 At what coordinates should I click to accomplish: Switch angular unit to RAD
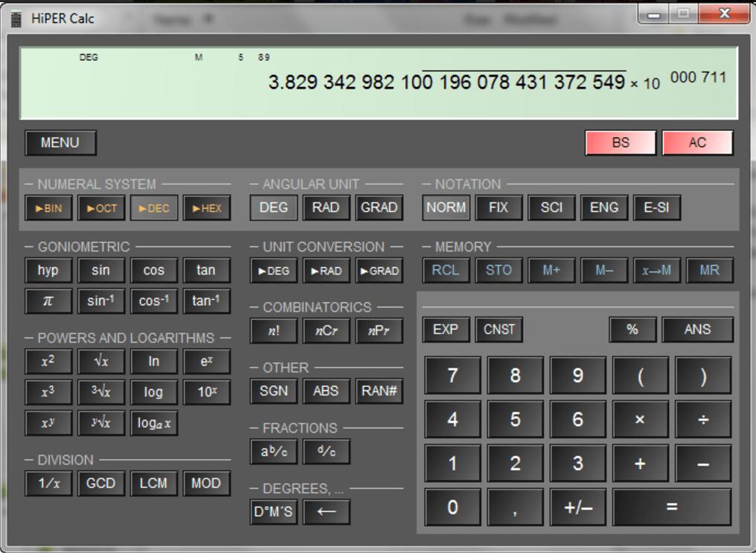[x=326, y=208]
